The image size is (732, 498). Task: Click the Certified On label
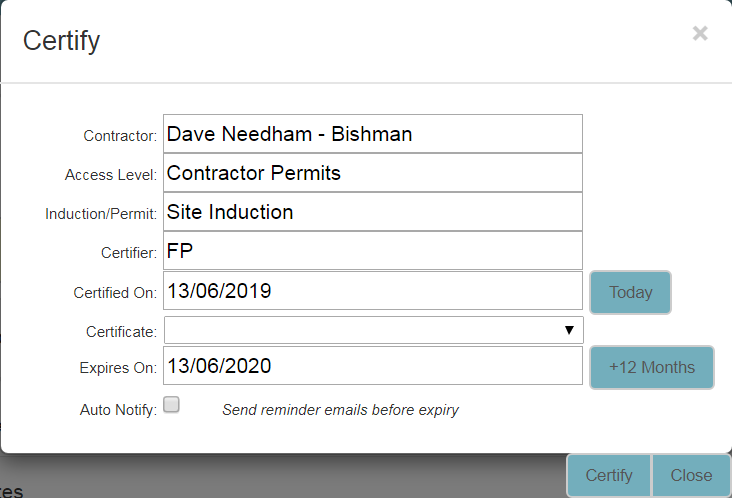pos(115,293)
